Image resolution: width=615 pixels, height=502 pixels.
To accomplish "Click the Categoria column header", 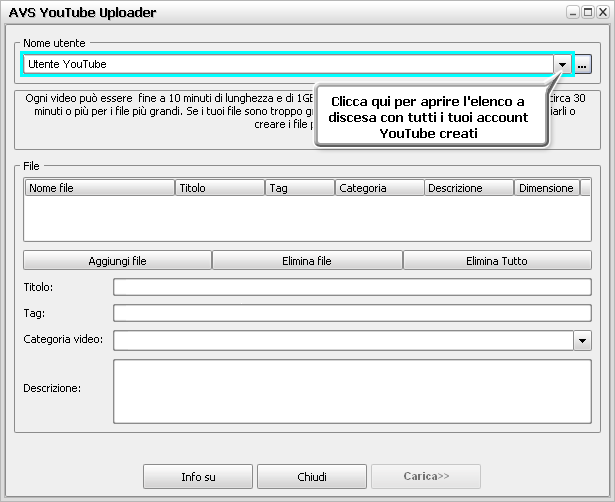I will [380, 188].
